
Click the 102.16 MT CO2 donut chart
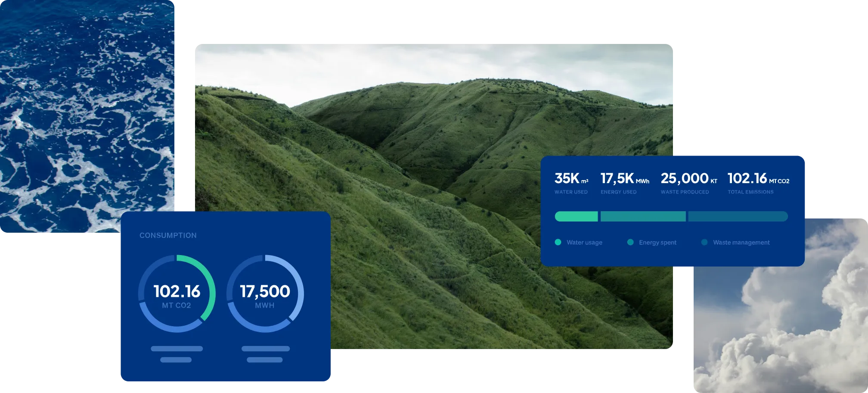pos(177,293)
